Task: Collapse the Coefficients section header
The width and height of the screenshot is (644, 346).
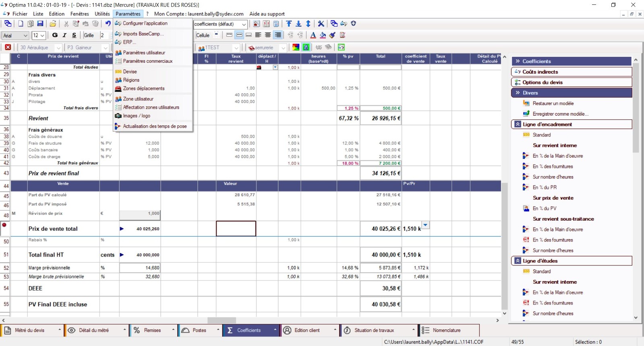Action: (572, 61)
